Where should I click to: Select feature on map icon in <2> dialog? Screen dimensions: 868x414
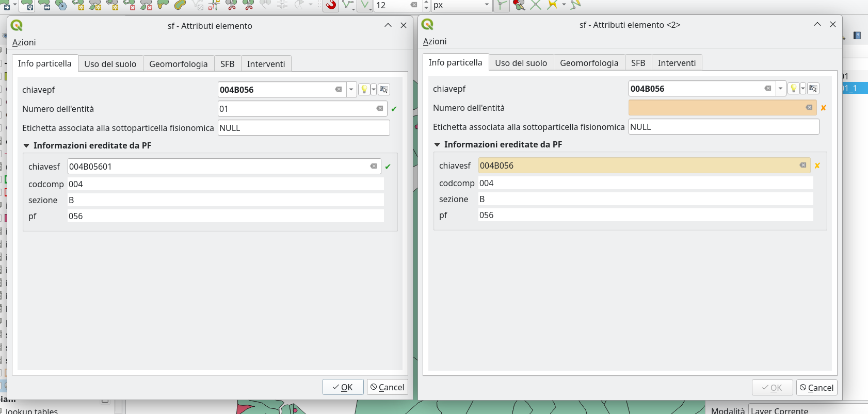pyautogui.click(x=813, y=89)
